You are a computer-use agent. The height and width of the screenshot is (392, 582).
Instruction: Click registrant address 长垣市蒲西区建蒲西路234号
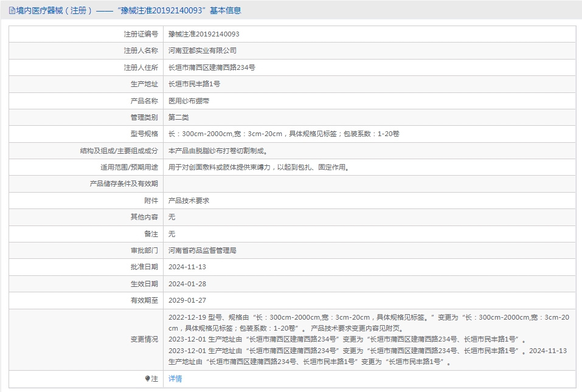pyautogui.click(x=212, y=67)
